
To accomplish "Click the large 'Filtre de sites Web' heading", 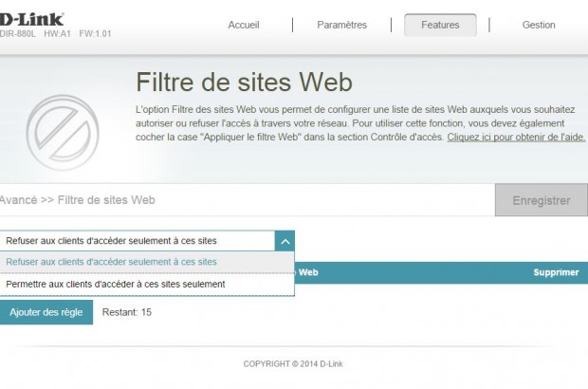I will tap(245, 80).
